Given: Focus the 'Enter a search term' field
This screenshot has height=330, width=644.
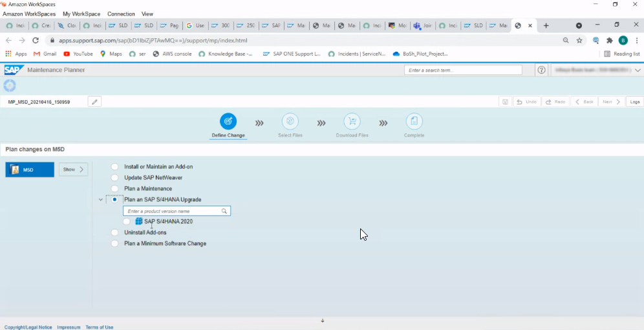Looking at the screenshot, I should tap(463, 71).
